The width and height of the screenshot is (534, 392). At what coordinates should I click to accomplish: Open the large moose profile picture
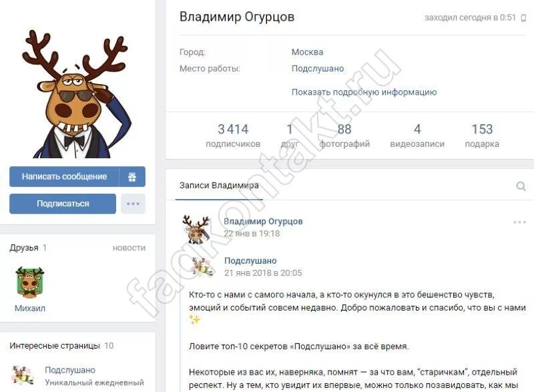point(77,94)
